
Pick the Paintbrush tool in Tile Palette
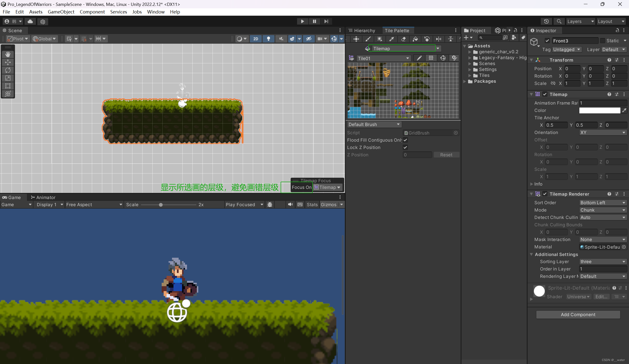click(x=368, y=39)
